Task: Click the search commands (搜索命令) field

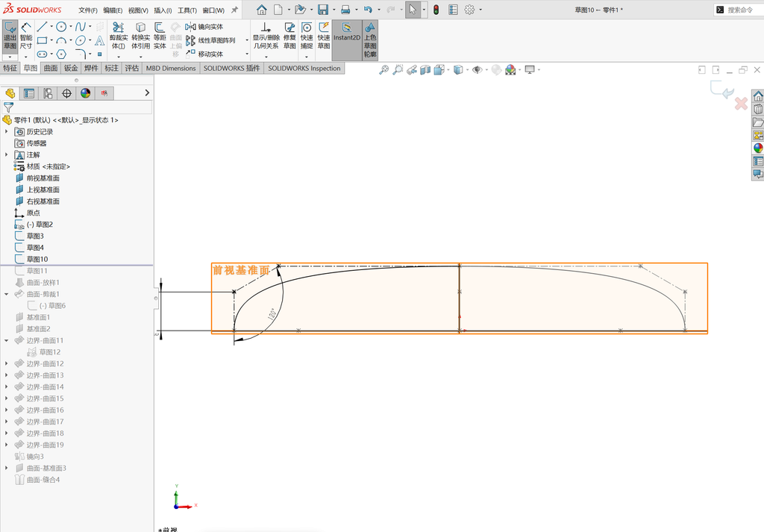Action: (x=739, y=10)
